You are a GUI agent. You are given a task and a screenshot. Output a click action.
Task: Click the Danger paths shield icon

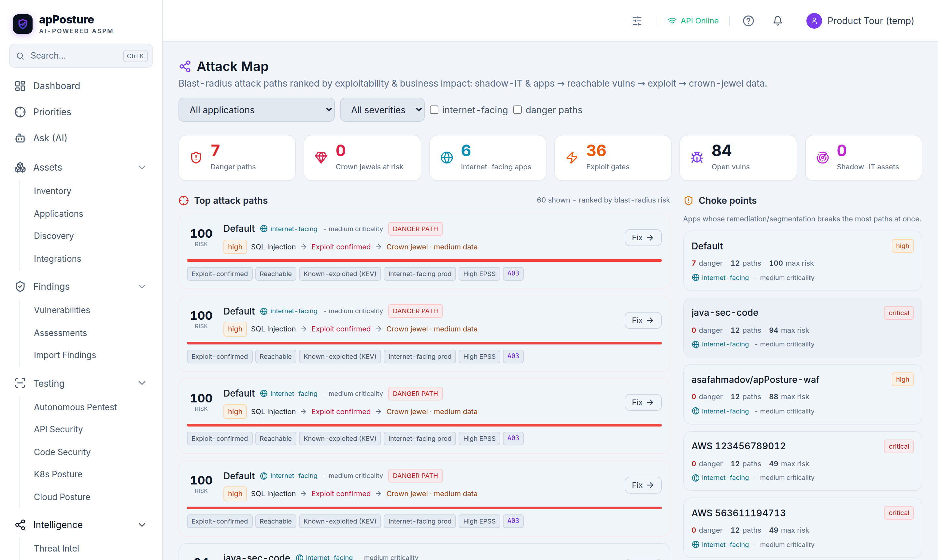[196, 157]
